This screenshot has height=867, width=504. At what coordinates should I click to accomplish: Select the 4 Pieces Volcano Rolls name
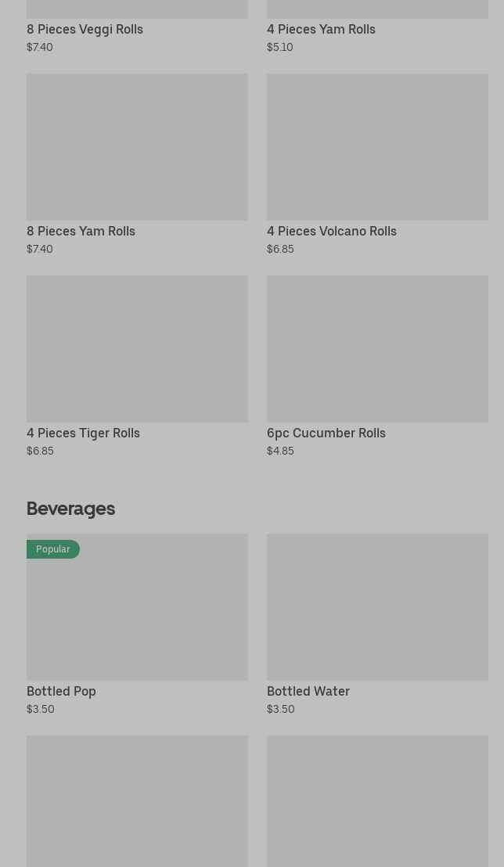point(331,231)
